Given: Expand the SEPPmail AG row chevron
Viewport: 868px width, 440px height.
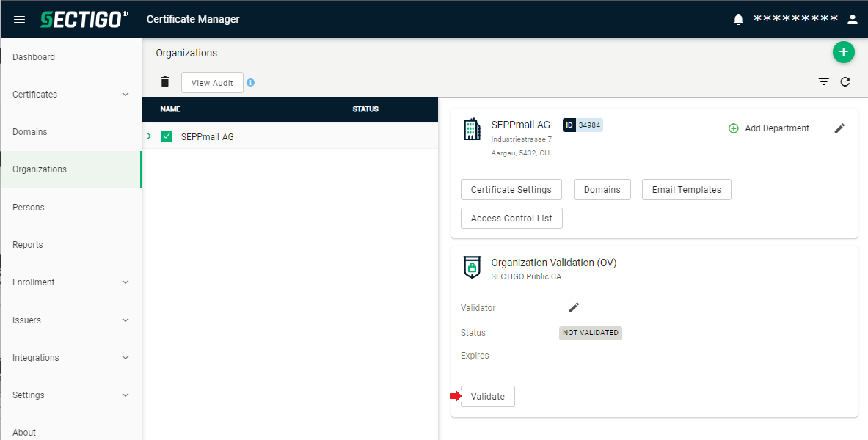Looking at the screenshot, I should click(149, 136).
